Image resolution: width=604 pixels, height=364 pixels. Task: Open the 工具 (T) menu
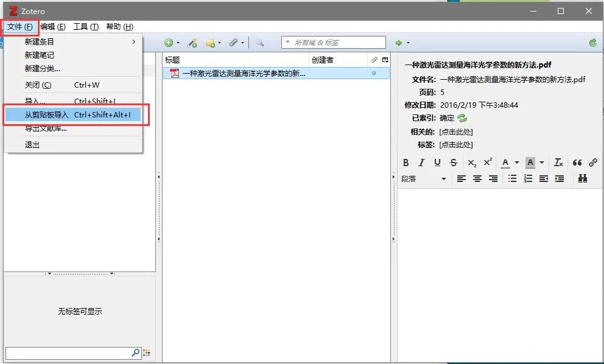[86, 27]
